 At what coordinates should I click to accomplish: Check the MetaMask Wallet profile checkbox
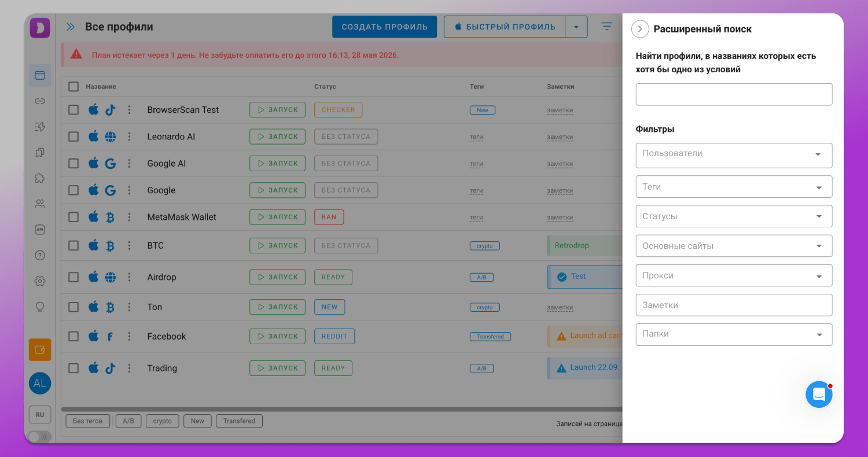pyautogui.click(x=73, y=217)
